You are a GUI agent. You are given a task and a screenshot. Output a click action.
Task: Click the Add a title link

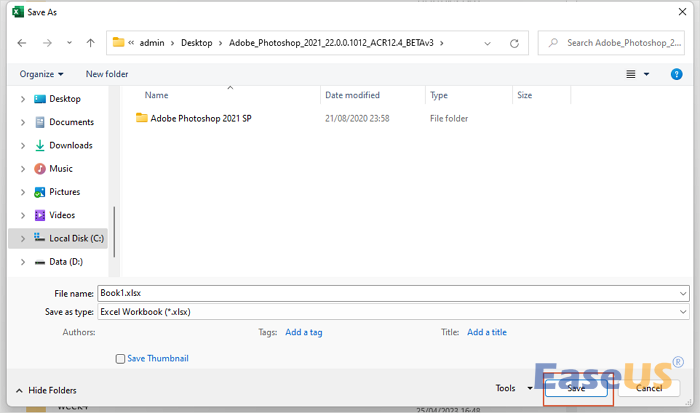tap(487, 332)
